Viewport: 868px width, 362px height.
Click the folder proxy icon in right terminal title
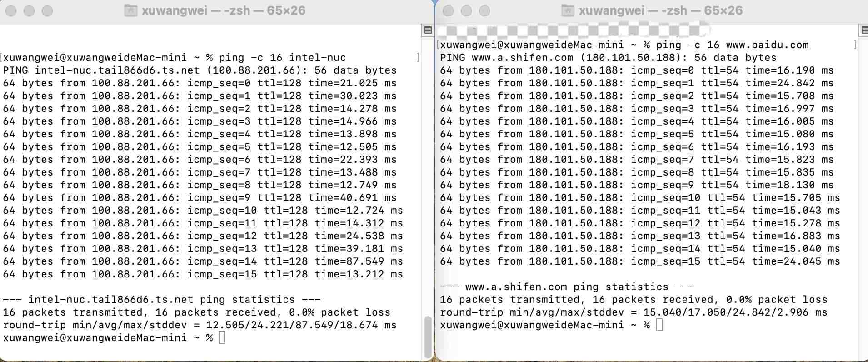[x=568, y=10]
